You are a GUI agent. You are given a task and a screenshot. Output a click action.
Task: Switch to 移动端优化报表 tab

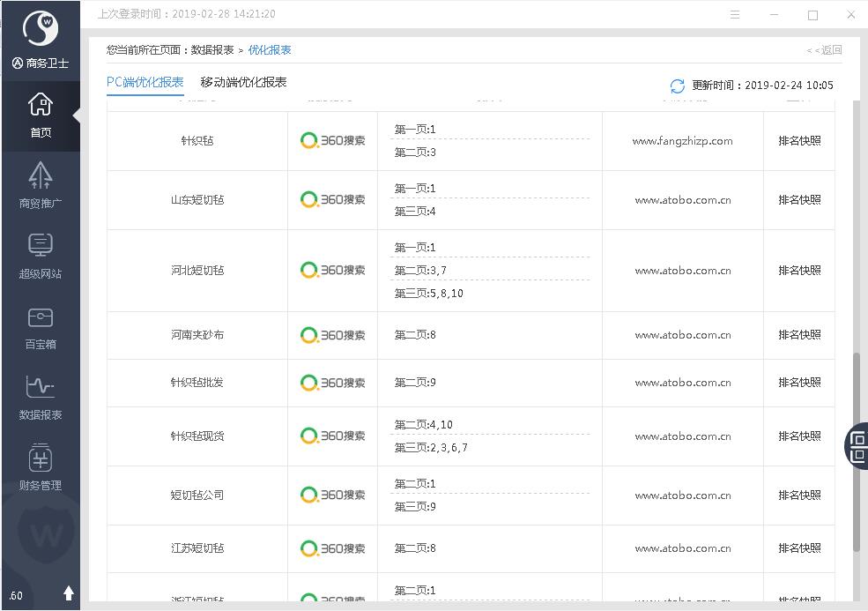(243, 82)
